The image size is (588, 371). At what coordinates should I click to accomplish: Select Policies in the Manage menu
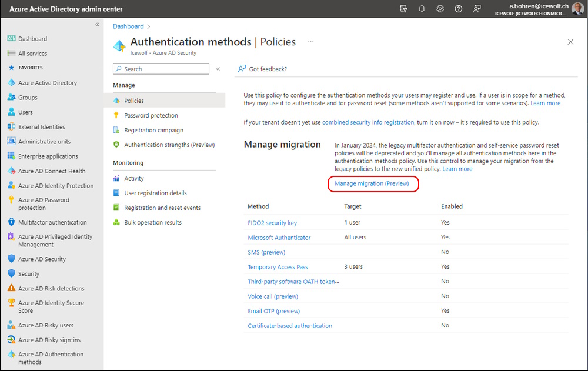point(165,101)
